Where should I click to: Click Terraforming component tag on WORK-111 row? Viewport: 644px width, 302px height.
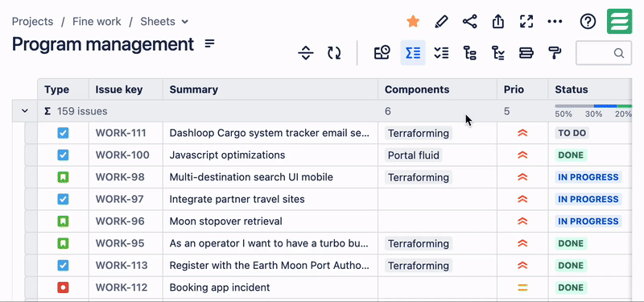419,133
